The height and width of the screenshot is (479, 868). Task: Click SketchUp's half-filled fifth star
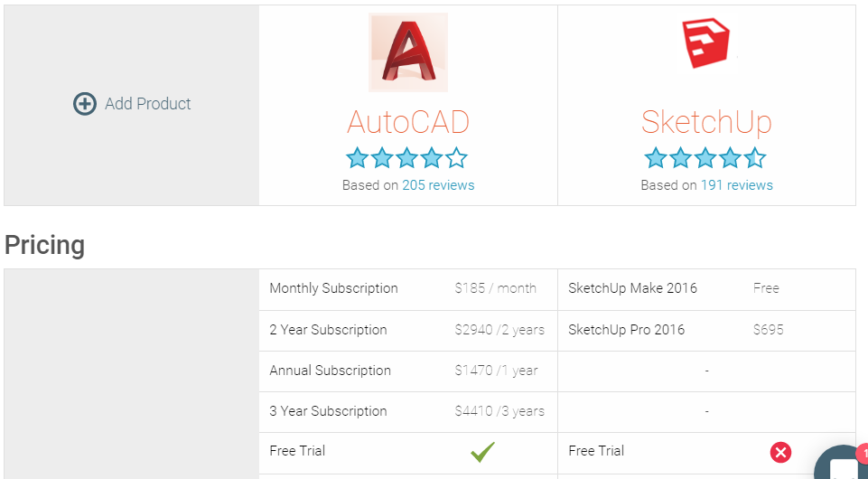[755, 158]
